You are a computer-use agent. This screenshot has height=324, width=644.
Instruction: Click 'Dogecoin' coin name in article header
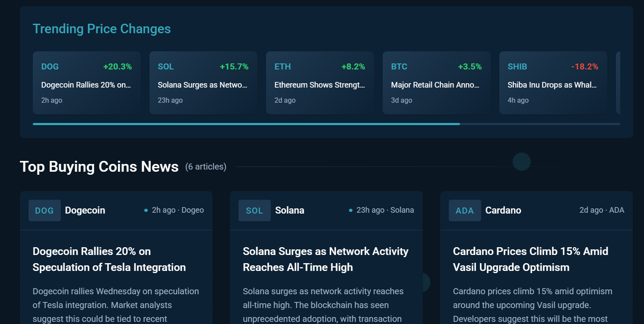point(85,211)
